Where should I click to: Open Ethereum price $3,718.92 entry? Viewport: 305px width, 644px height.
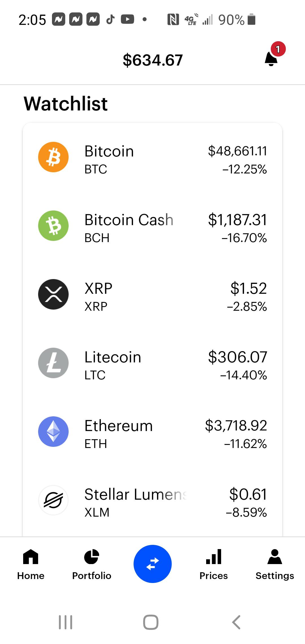click(x=236, y=426)
